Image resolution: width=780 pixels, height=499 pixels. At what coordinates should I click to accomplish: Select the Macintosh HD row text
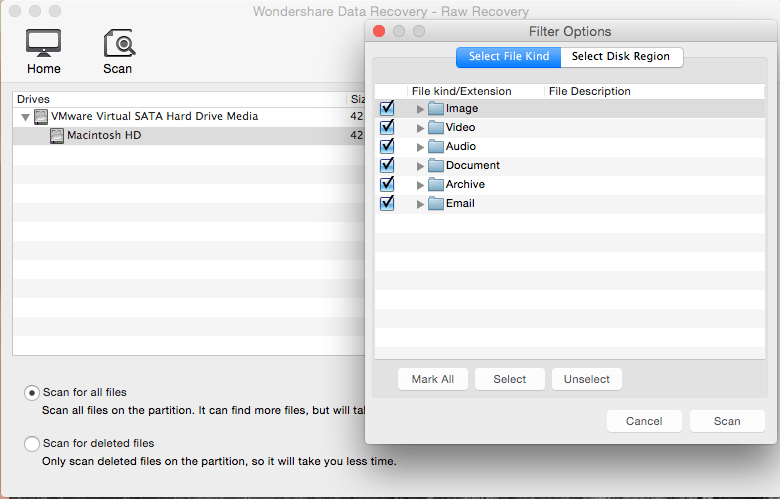click(x=104, y=135)
